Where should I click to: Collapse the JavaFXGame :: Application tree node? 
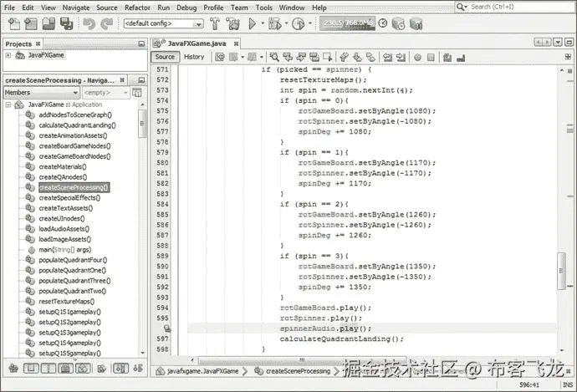8,104
